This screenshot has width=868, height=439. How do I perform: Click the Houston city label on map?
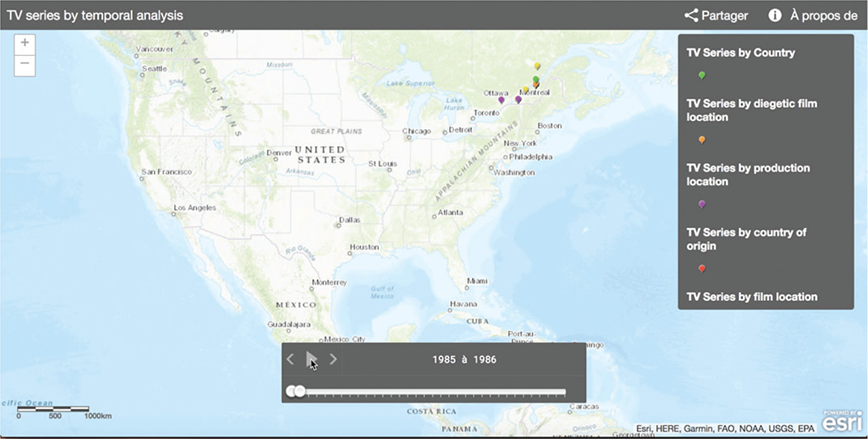364,247
